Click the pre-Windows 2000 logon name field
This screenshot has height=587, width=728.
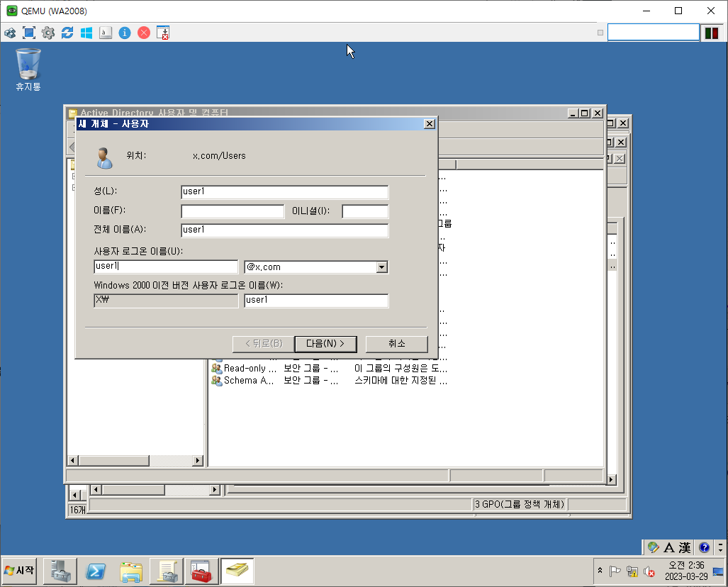(316, 300)
